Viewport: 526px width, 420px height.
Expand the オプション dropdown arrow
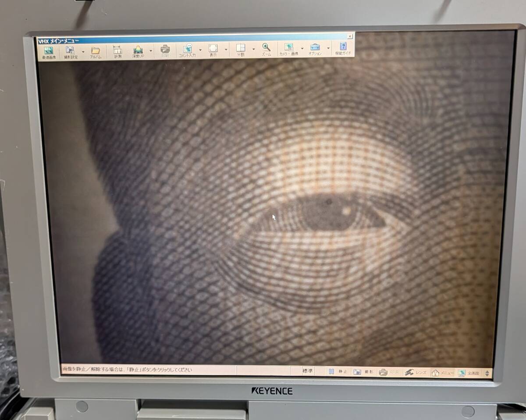pyautogui.click(x=328, y=48)
